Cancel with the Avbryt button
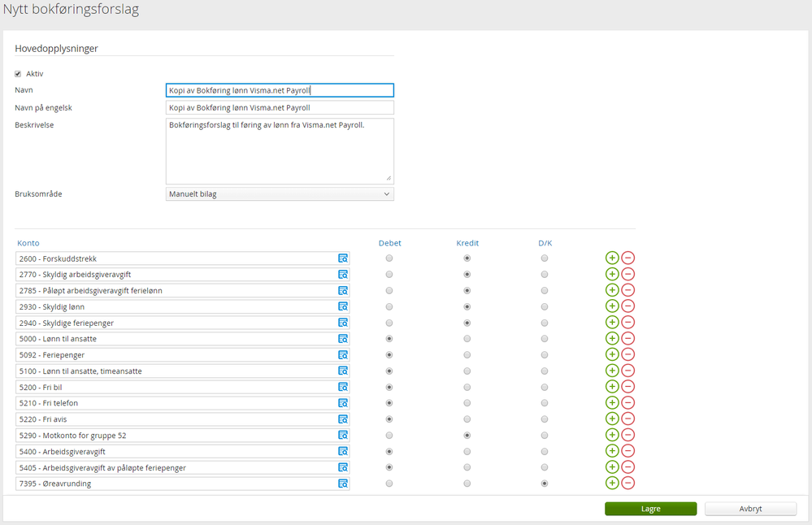 pyautogui.click(x=750, y=509)
